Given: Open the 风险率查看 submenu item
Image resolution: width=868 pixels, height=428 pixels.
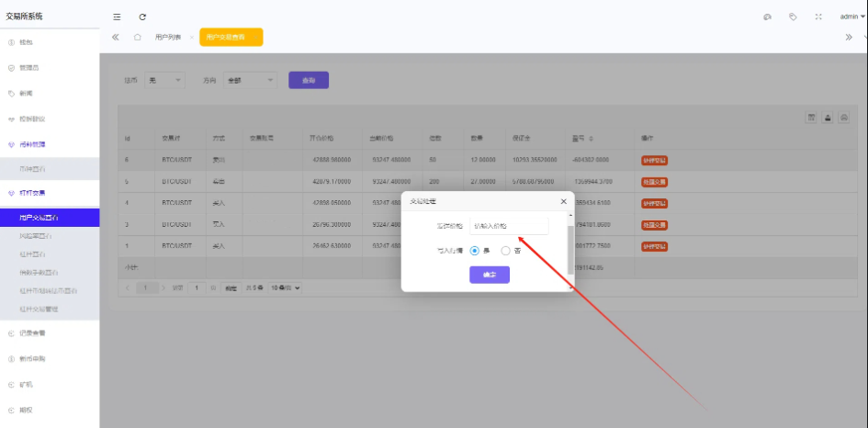Looking at the screenshot, I should pyautogui.click(x=50, y=236).
